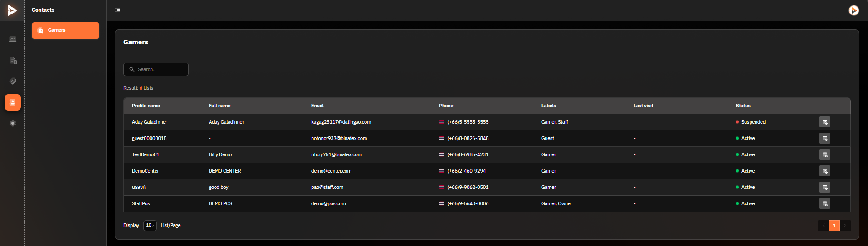This screenshot has height=246, width=868.
Task: Select the highlighted Contacts sidebar icon
Action: (13, 102)
